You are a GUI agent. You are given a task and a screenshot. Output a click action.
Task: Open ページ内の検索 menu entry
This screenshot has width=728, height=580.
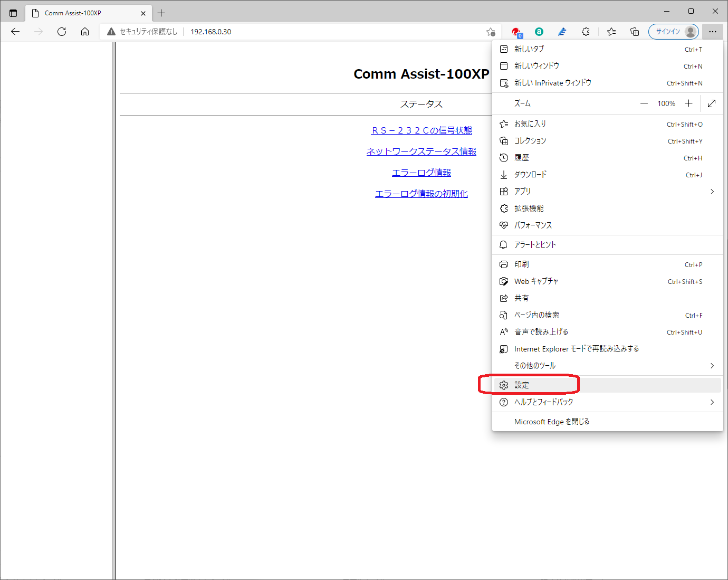607,315
